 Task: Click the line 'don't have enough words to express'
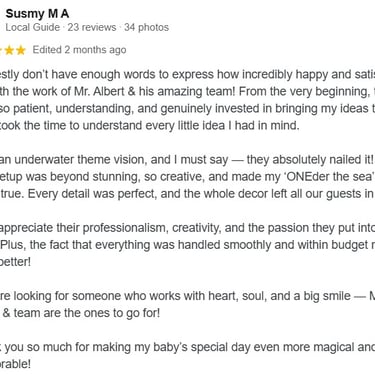118,75
